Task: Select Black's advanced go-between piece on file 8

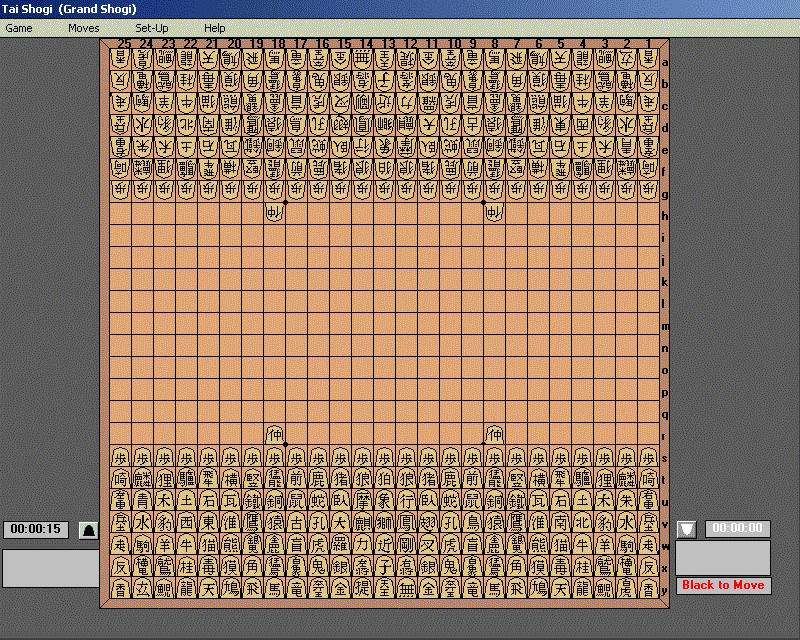Action: coord(494,435)
